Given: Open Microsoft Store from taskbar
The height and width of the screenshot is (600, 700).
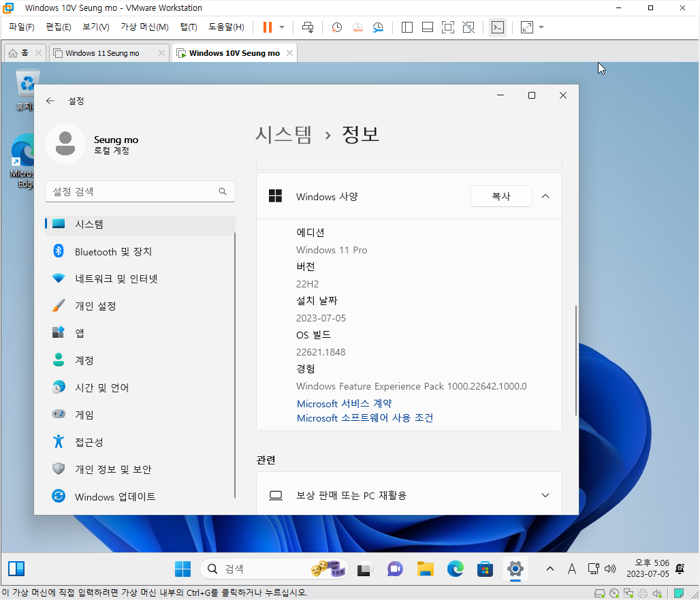Looking at the screenshot, I should click(x=486, y=569).
